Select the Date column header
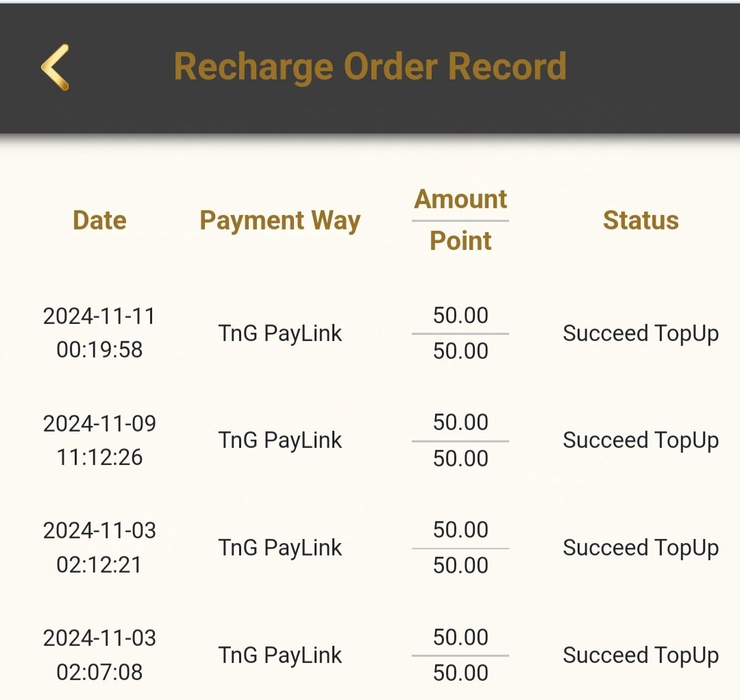 [99, 221]
